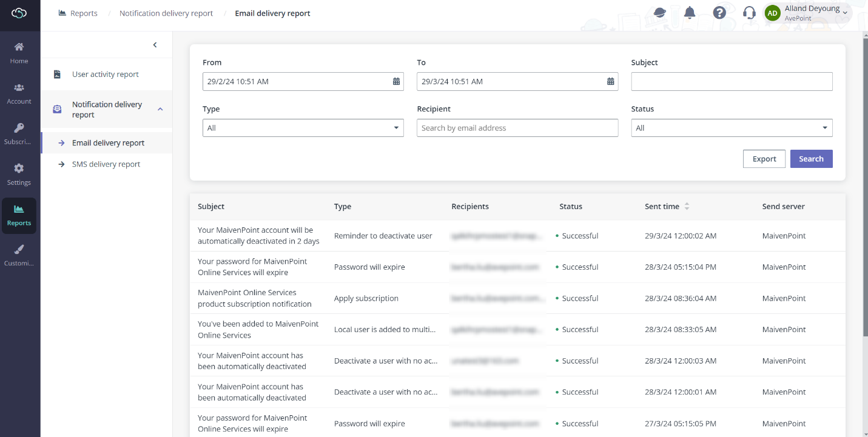Open the help question mark icon
The width and height of the screenshot is (868, 437).
tap(719, 13)
